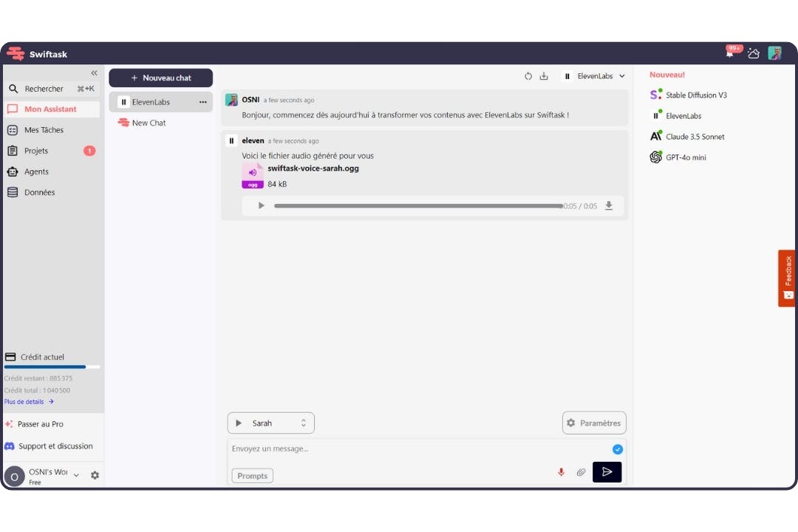This screenshot has height=532, width=798.
Task: Send the message with arrow button
Action: click(607, 472)
